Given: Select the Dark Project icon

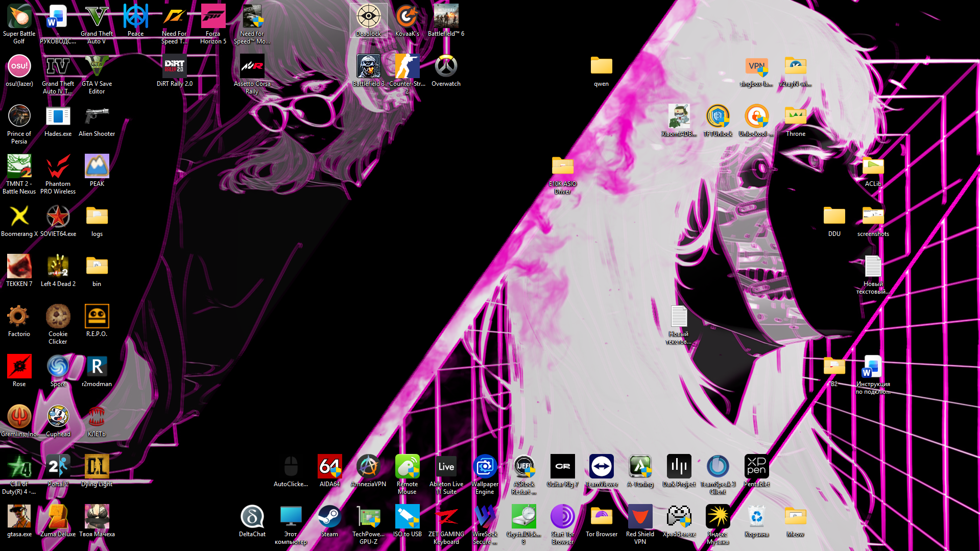Looking at the screenshot, I should pyautogui.click(x=679, y=471).
